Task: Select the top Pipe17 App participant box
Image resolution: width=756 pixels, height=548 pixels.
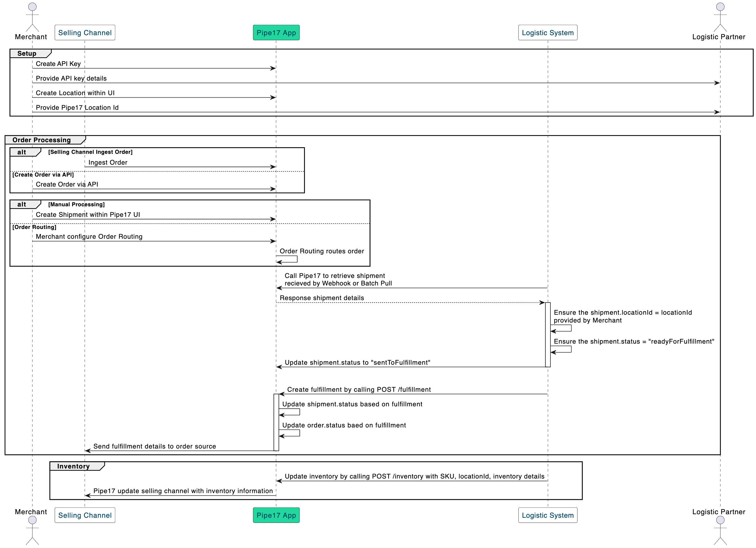Action: point(276,33)
